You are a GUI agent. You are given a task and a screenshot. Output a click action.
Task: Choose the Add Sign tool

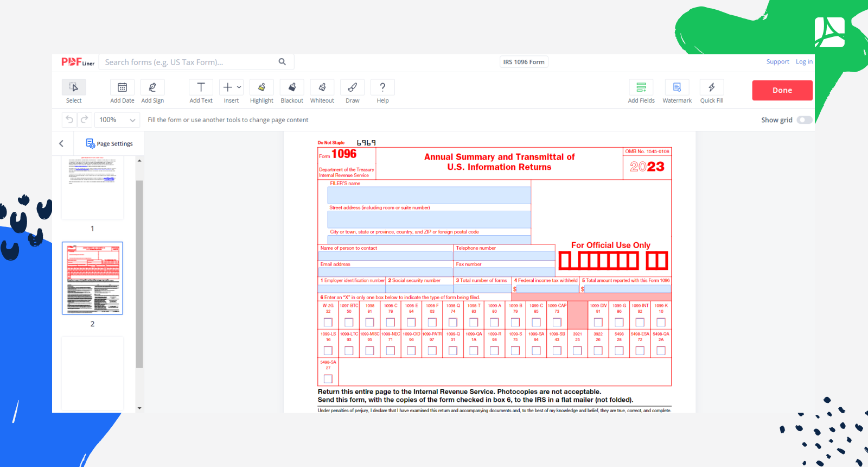[x=152, y=87]
